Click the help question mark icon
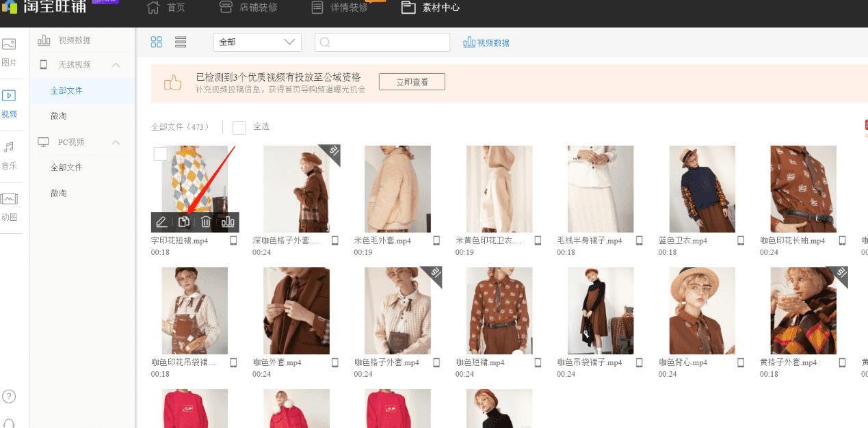Screen dimensions: 868x428 pos(9,396)
